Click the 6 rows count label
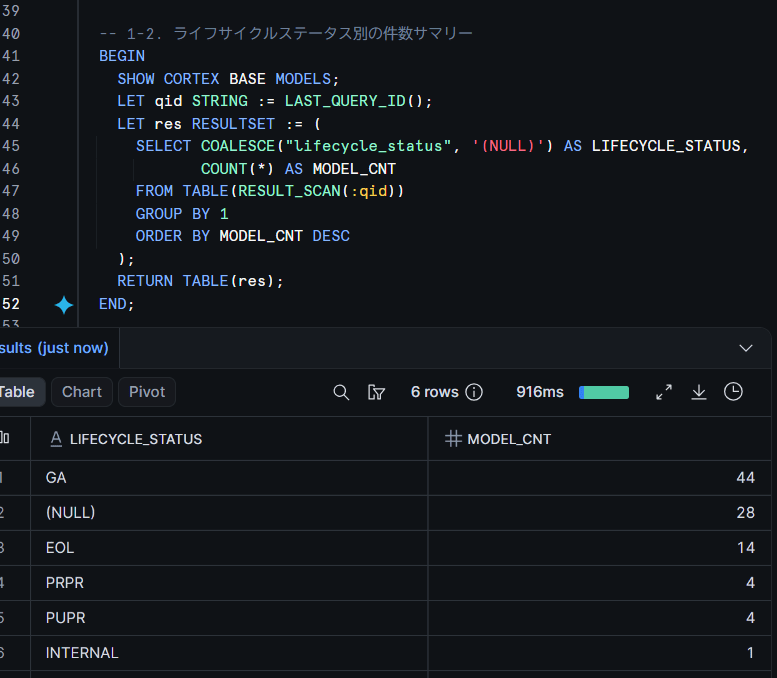Viewport: 777px width, 678px height. point(435,392)
